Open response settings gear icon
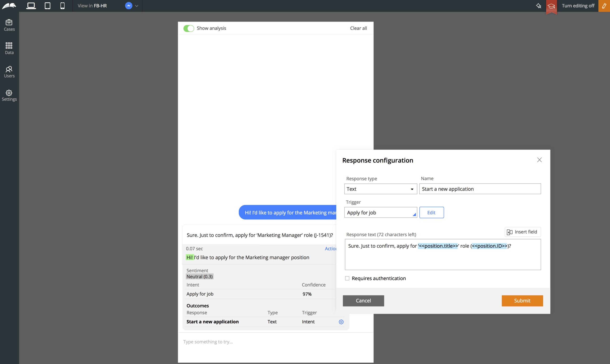Viewport: 610px width, 364px height. (x=341, y=322)
